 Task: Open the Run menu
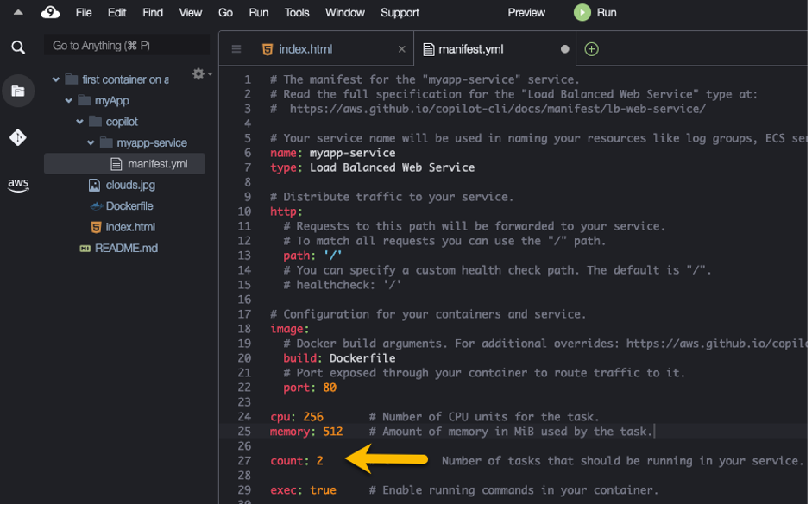click(x=258, y=12)
